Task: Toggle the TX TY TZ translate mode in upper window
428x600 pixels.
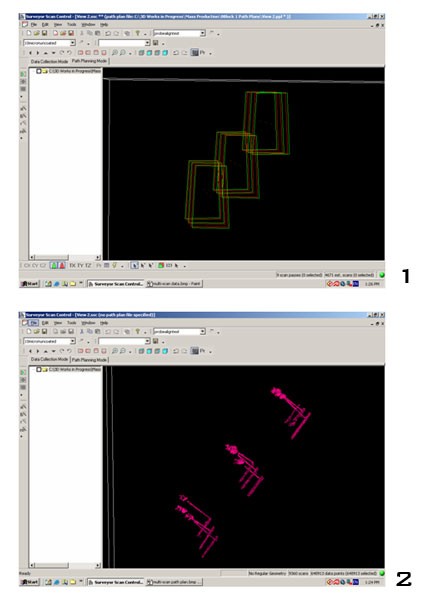Action: tap(80, 266)
